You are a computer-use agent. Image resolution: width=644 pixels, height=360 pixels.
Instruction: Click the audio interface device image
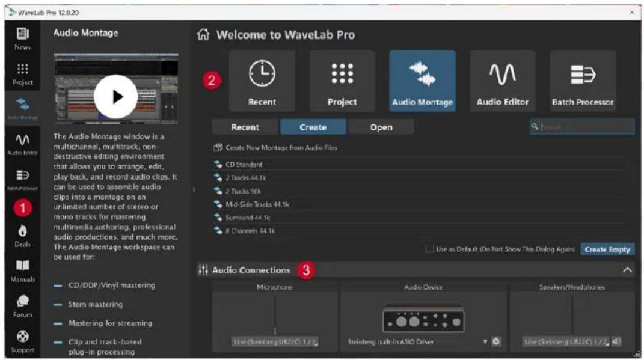[423, 319]
